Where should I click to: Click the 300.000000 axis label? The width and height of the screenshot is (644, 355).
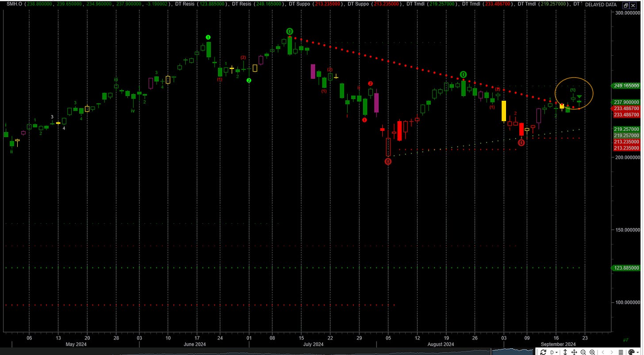click(627, 13)
